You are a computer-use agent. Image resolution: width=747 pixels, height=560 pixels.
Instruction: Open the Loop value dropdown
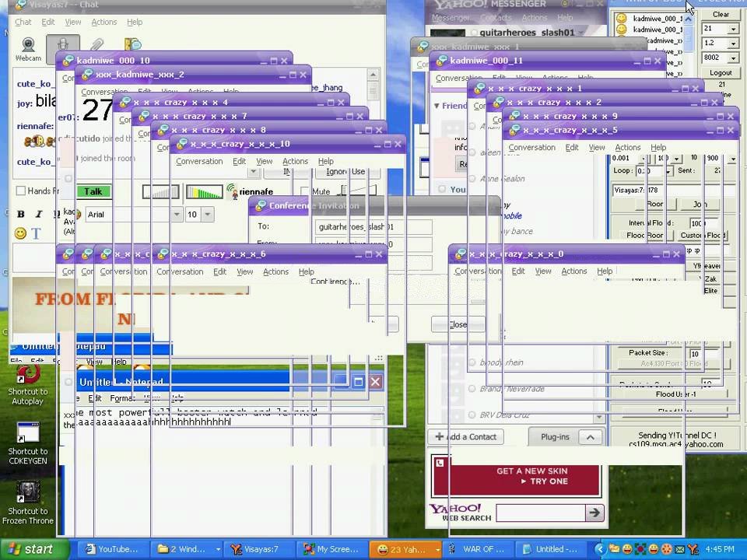pyautogui.click(x=668, y=170)
